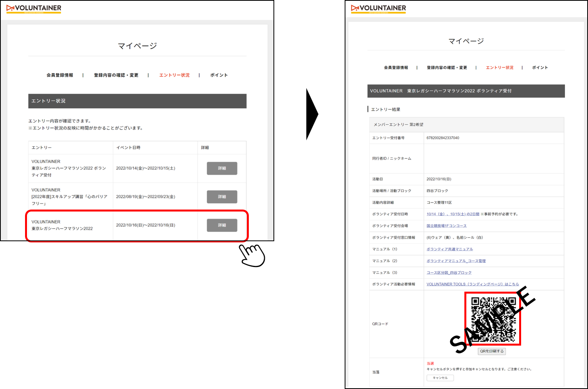The width and height of the screenshot is (588, 389).
Task: Open the 10/14(金)、10/15(土)の2日間 link
Action: 453,214
